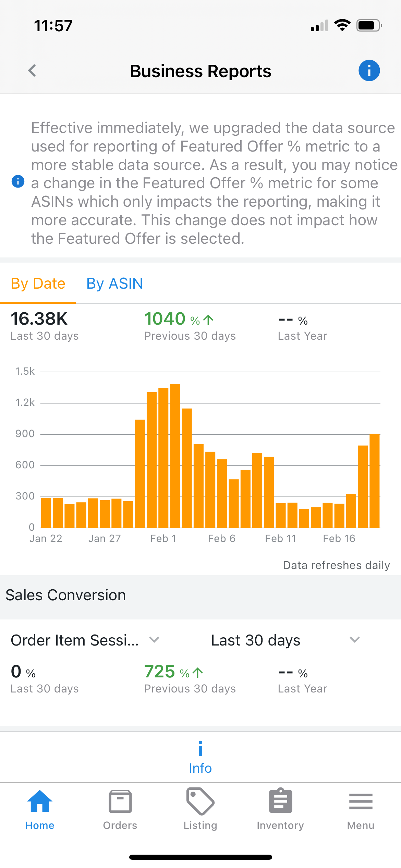Open the Listing tag icon
Image resolution: width=401 pixels, height=868 pixels.
200,801
